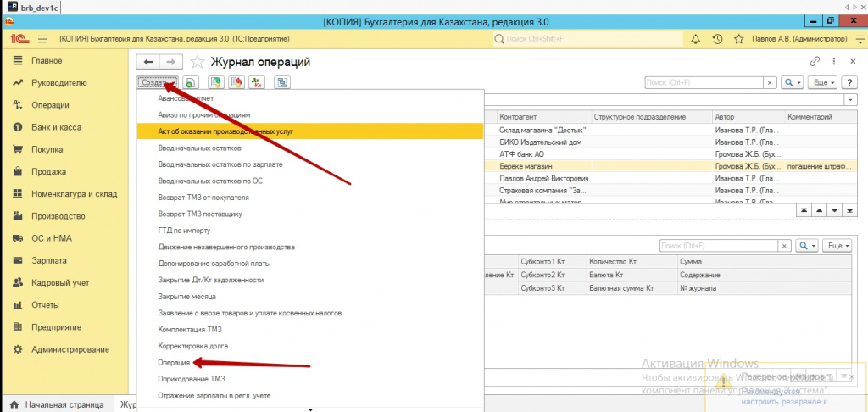Click the lower Поиск (Ctrl+F) field
The height and width of the screenshot is (412, 868).
719,245
